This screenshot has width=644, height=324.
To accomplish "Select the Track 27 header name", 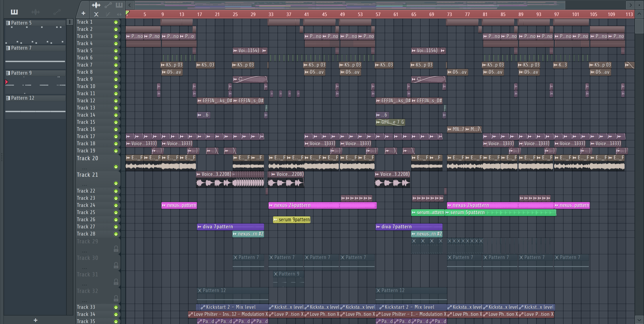I will click(86, 227).
